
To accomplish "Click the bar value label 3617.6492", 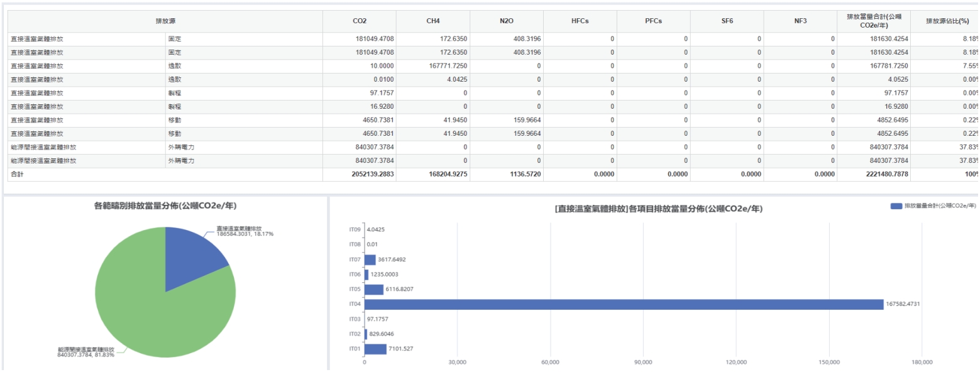I will (392, 260).
